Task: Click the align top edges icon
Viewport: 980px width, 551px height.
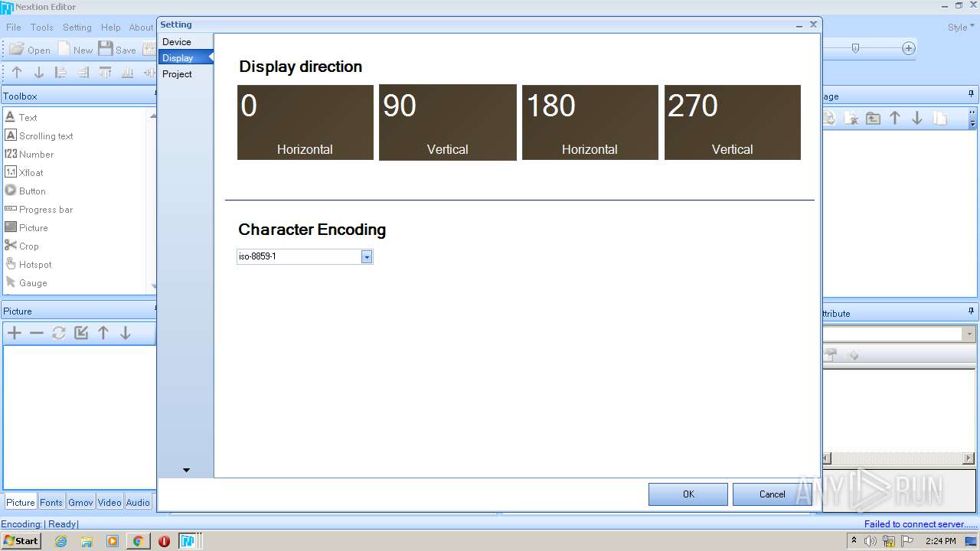Action: point(106,73)
